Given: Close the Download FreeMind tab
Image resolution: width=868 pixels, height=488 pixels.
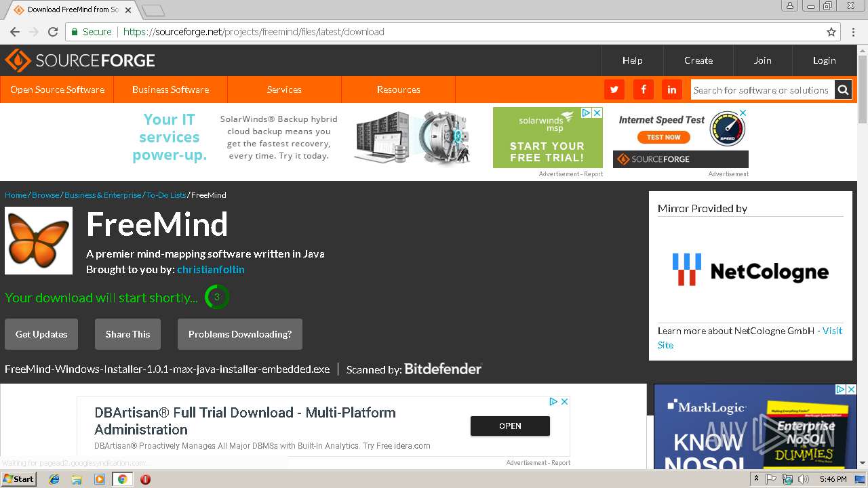Looking at the screenshot, I should click(x=128, y=10).
